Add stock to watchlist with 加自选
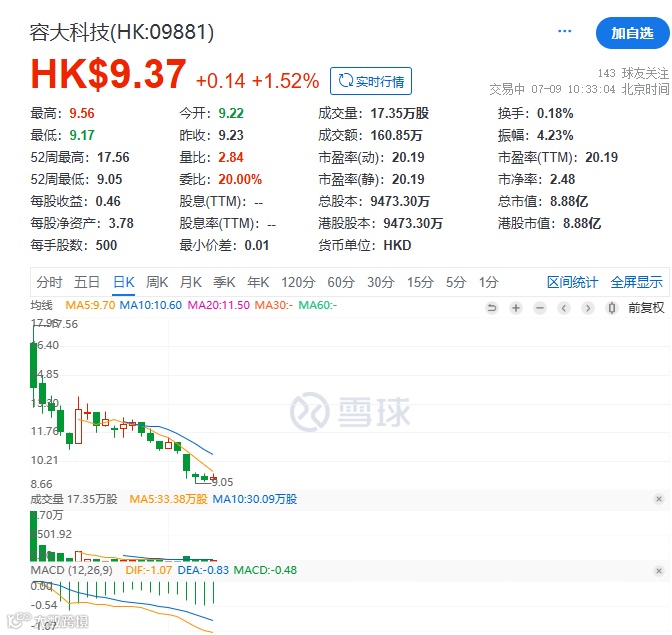The width and height of the screenshot is (672, 635). [x=632, y=33]
